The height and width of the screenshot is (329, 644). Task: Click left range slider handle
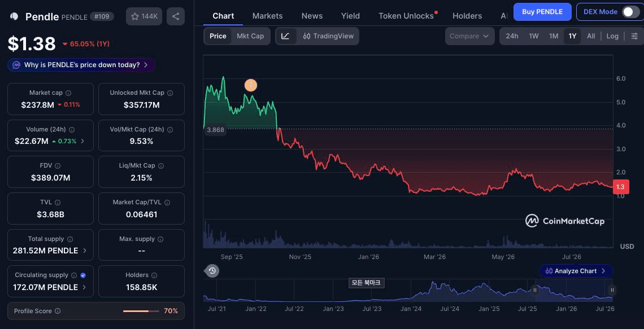click(x=535, y=290)
